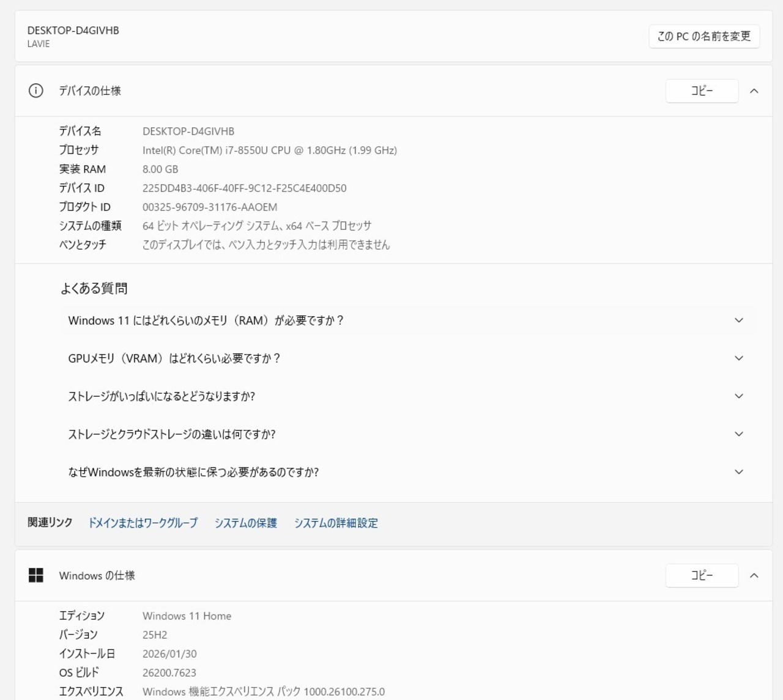Image resolution: width=783 pixels, height=700 pixels.
Task: Click the システムの種類 field label
Action: 91,226
